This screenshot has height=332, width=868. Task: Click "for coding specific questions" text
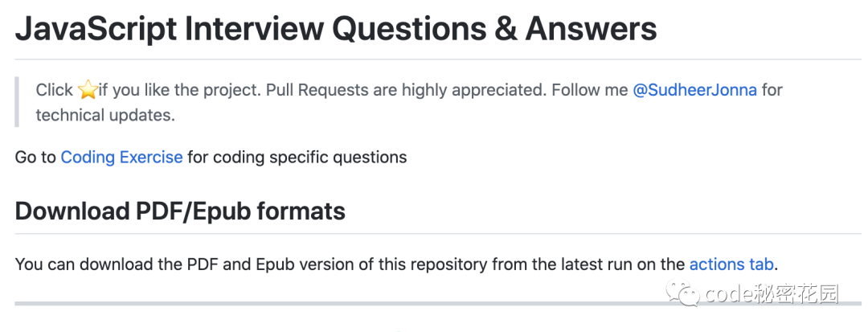pos(297,157)
